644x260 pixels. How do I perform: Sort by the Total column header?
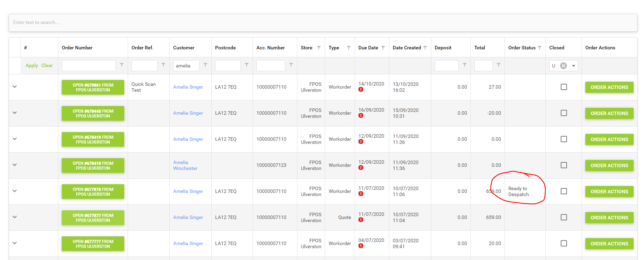480,48
